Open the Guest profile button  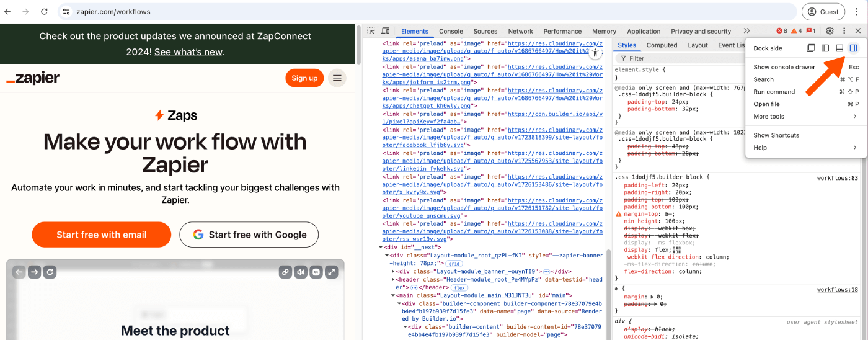(823, 12)
